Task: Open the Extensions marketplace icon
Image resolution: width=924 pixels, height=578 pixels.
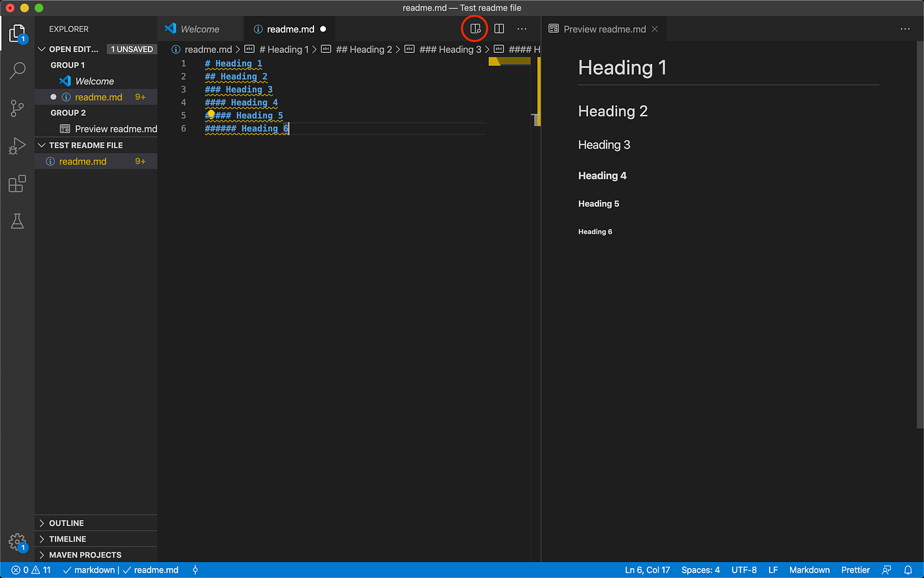Action: pyautogui.click(x=16, y=184)
